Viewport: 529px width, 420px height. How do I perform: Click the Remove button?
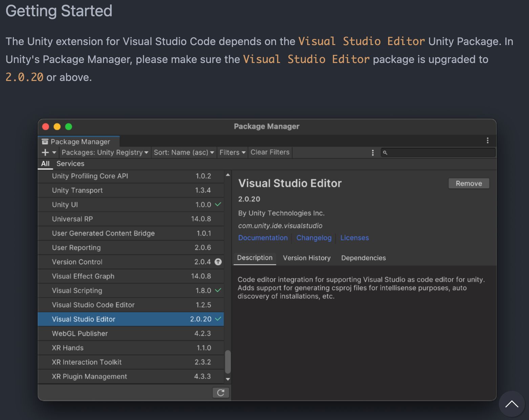click(469, 183)
